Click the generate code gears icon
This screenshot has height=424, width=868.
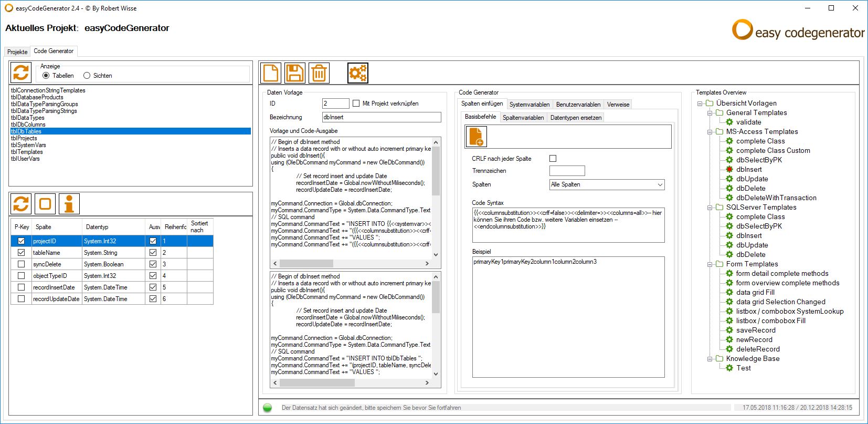(x=358, y=73)
